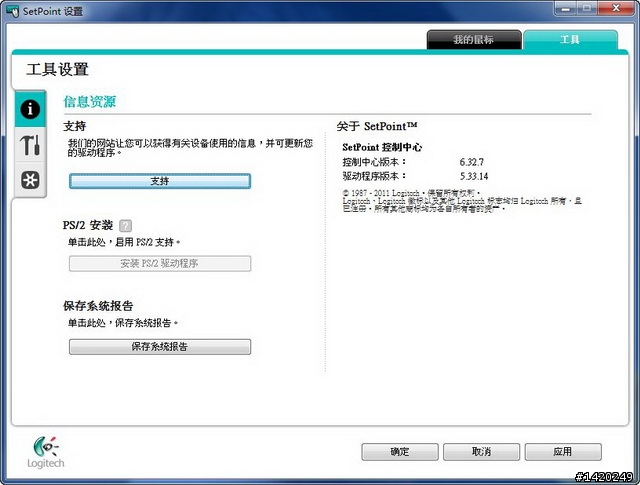
Task: Click the SetPoint 控制中心 label
Action: click(x=382, y=147)
